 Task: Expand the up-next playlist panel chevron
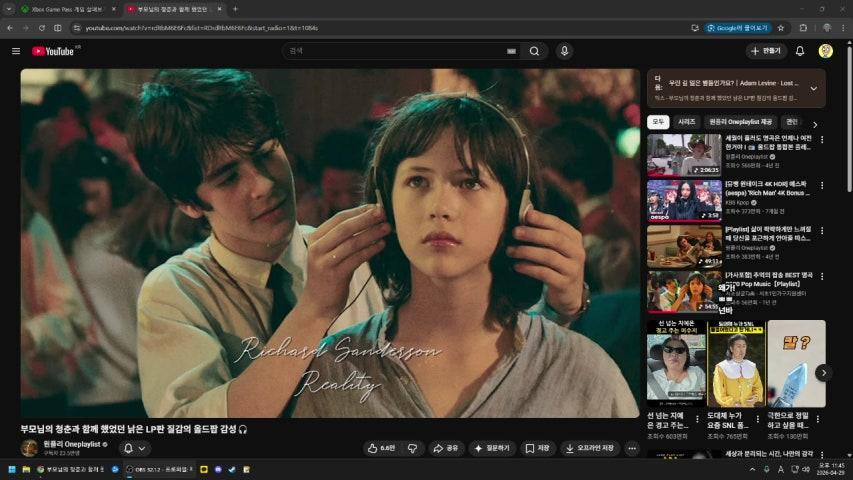pos(813,88)
